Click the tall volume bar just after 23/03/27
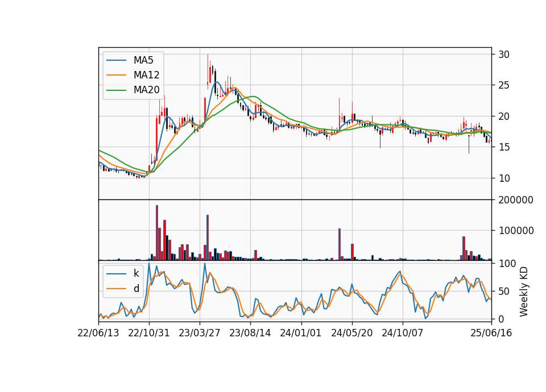This screenshot has width=546, height=392. pos(208,237)
